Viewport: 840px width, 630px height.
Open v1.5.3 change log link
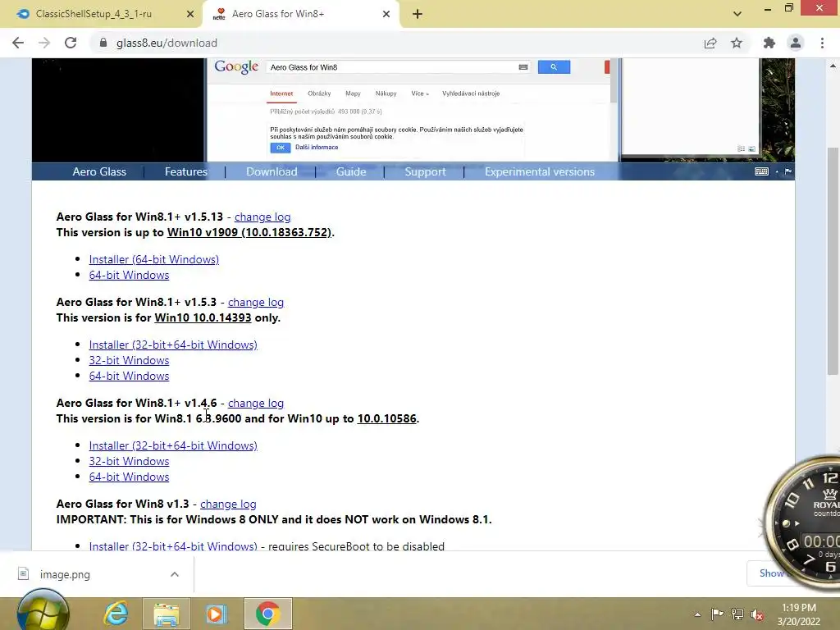point(256,302)
